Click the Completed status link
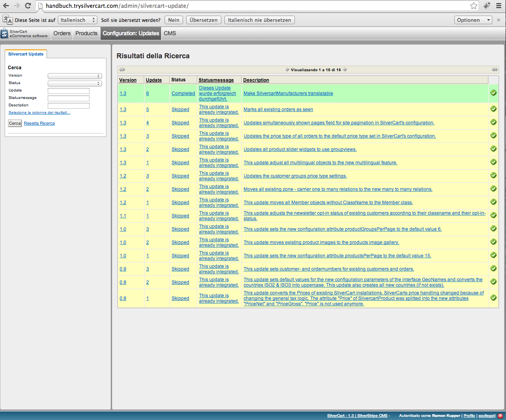Viewport: 506px width, 420px height. [x=183, y=93]
